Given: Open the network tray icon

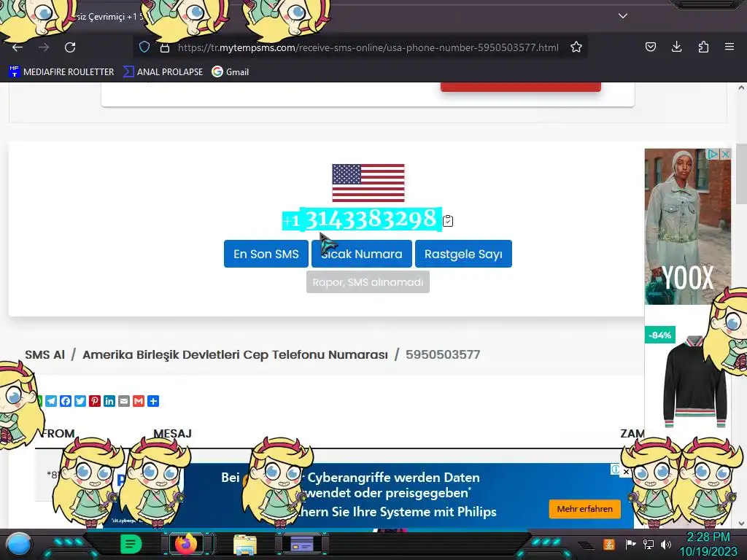Looking at the screenshot, I should tap(648, 544).
